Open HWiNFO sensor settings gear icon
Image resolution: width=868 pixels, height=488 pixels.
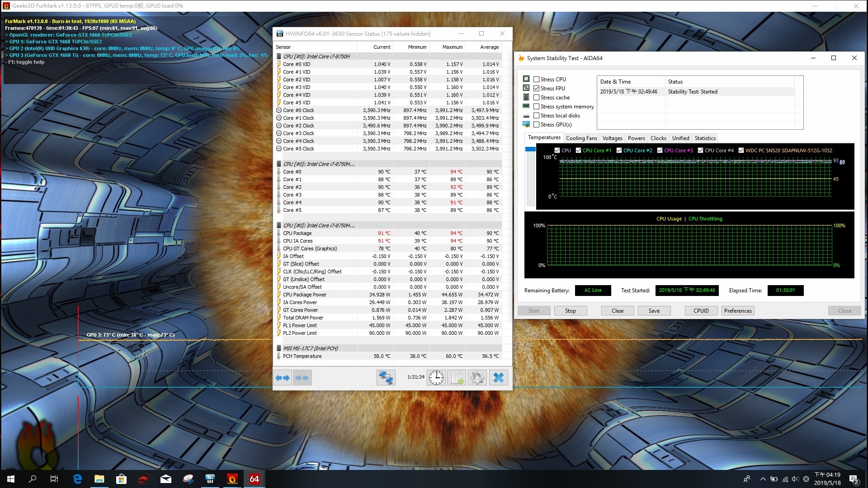point(477,378)
